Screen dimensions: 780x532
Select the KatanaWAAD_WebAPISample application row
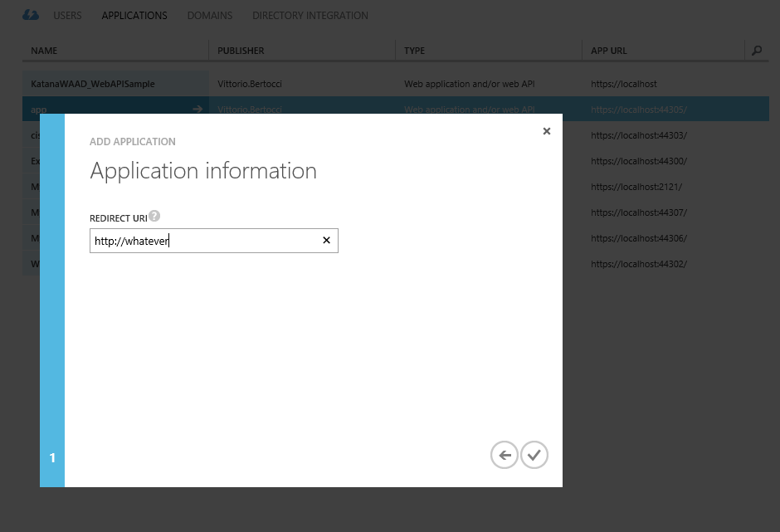396,84
